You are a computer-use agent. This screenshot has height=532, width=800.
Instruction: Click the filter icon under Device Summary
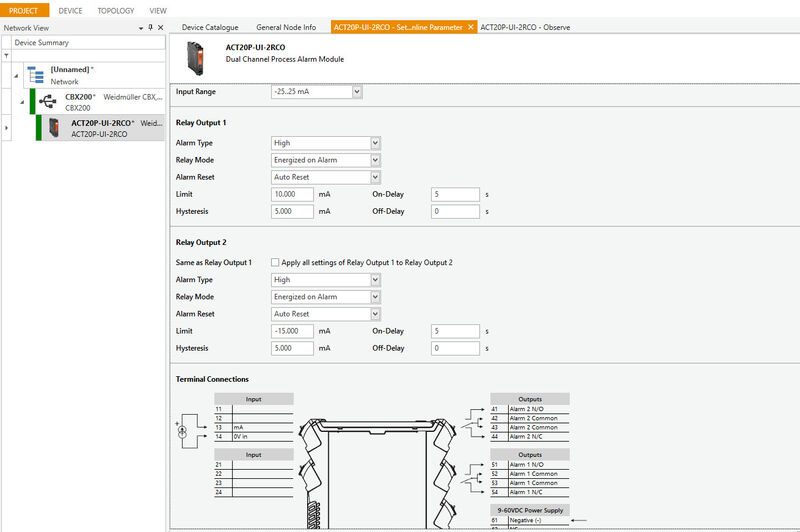click(x=6, y=56)
